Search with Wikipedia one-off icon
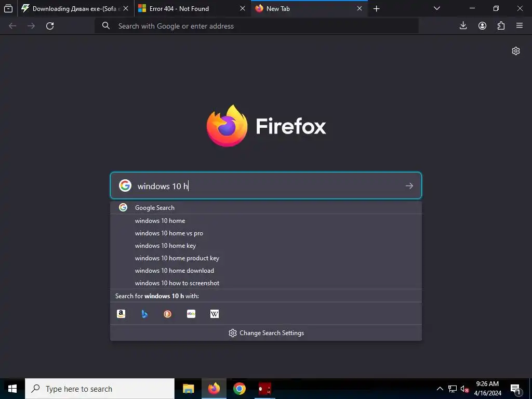This screenshot has height=399, width=532. pos(215,314)
